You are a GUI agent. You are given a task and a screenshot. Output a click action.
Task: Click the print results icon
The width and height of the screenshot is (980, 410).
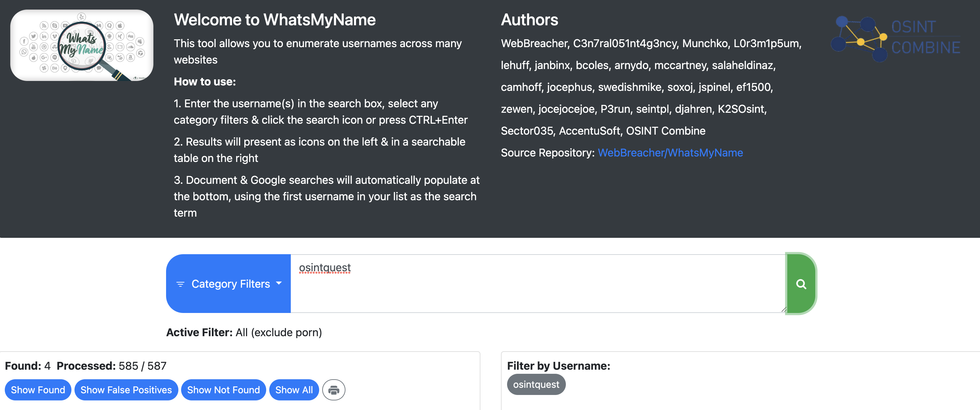coord(334,390)
